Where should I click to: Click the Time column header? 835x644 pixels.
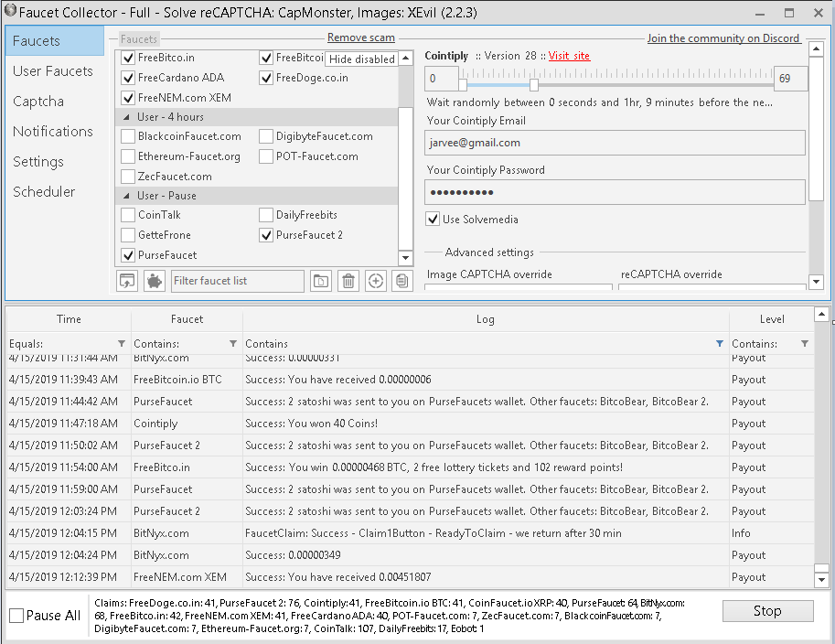click(69, 319)
